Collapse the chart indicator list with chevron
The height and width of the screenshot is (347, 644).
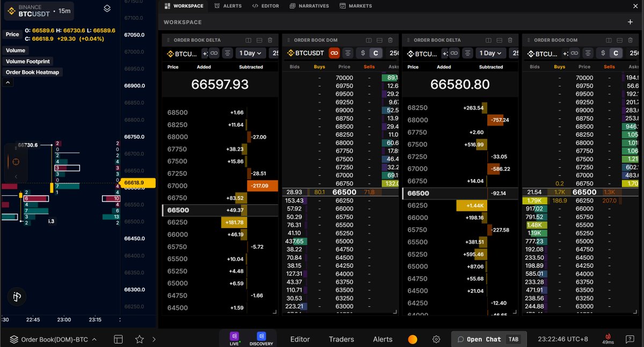click(9, 83)
